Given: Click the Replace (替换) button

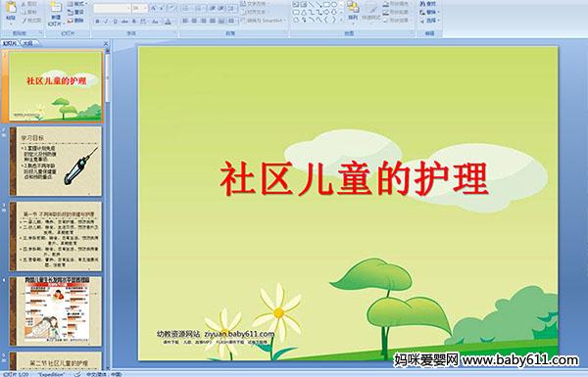Looking at the screenshot, I should pos(429,12).
